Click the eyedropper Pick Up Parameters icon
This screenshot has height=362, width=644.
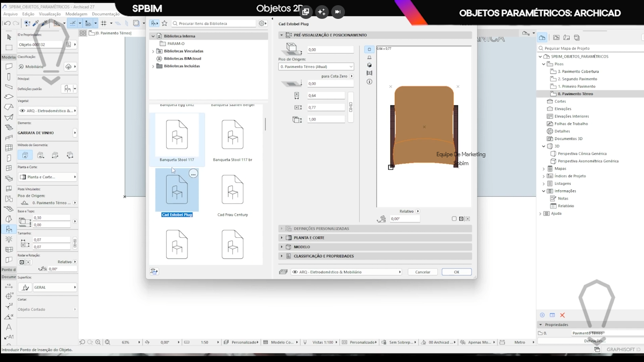(x=35, y=23)
